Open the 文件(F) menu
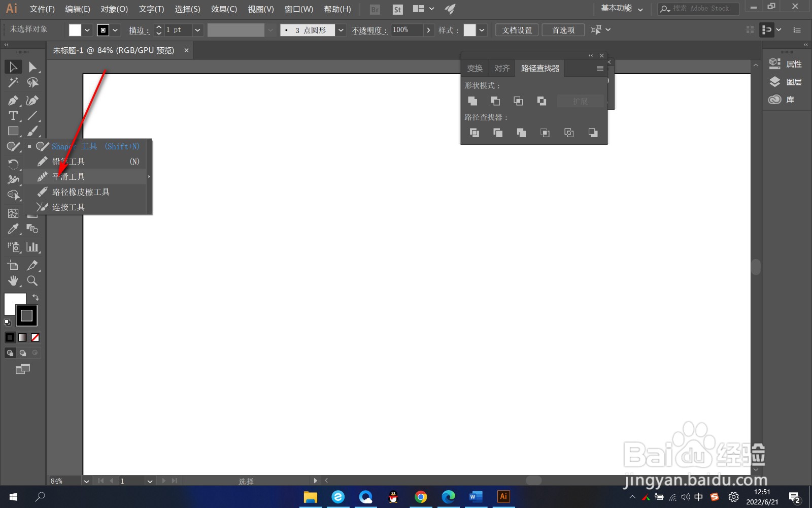812x508 pixels. click(42, 9)
